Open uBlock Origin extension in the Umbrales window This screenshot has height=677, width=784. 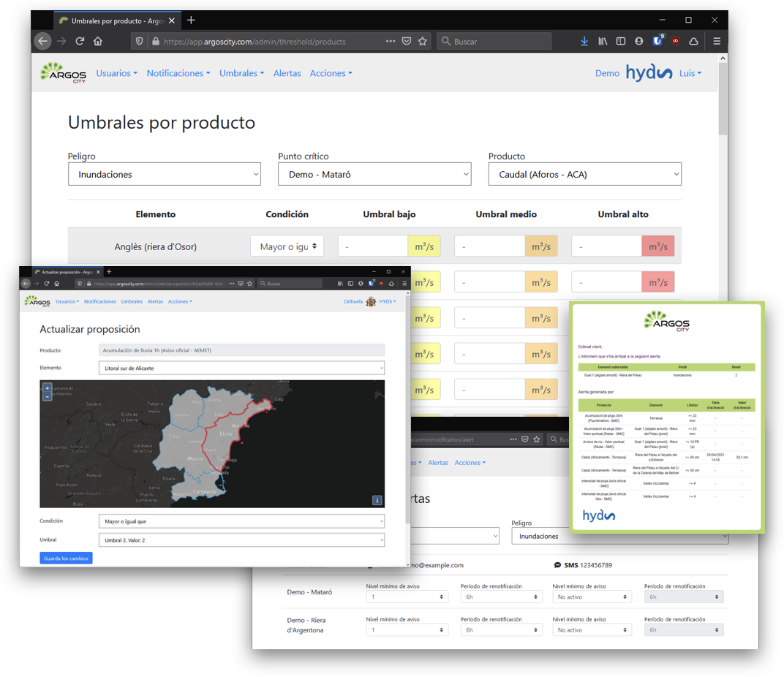[676, 42]
